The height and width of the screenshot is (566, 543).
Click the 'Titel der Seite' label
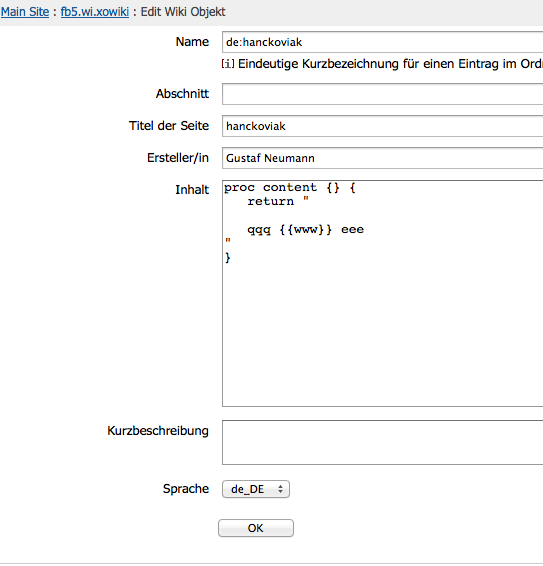169,126
